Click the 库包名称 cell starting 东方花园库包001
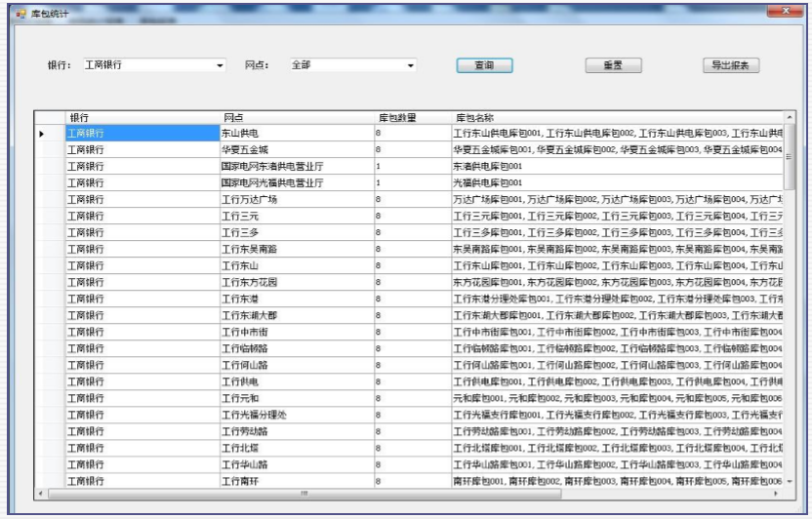This screenshot has height=519, width=812. 617,282
